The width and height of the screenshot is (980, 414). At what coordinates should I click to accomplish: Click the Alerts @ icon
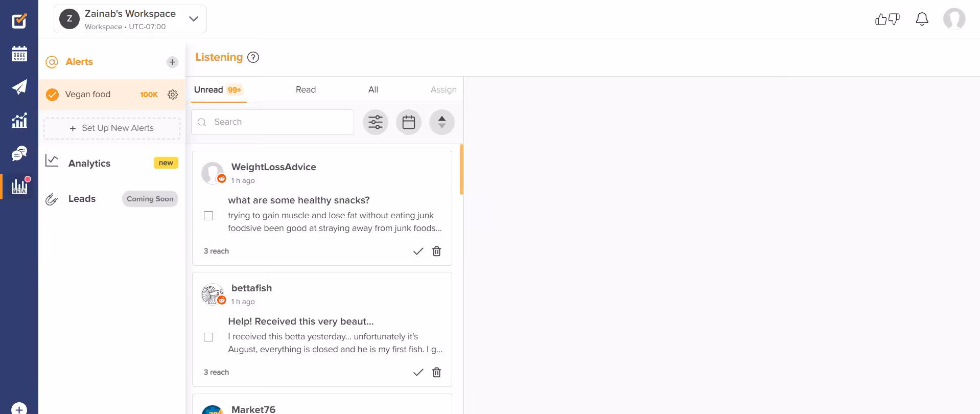pos(52,62)
